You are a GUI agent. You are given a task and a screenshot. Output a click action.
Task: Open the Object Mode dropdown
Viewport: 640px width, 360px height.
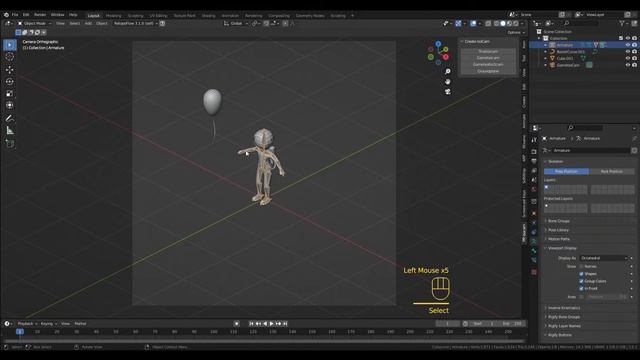pos(34,24)
